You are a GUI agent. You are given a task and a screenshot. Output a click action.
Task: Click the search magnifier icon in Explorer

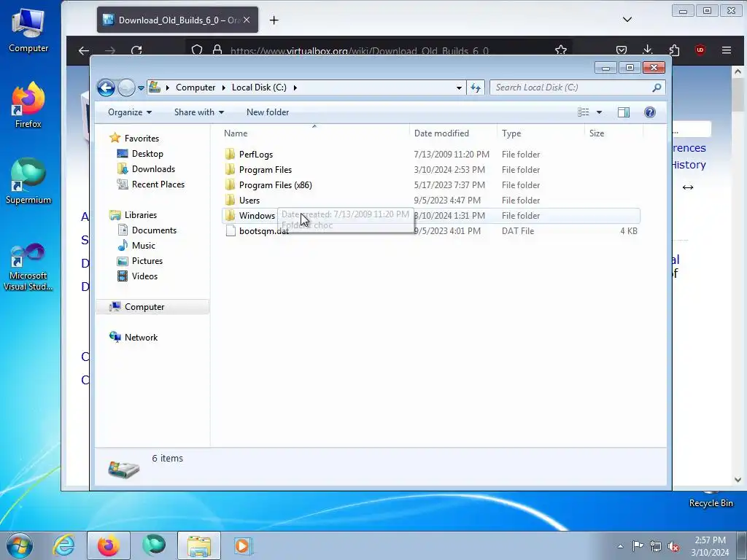[657, 87]
